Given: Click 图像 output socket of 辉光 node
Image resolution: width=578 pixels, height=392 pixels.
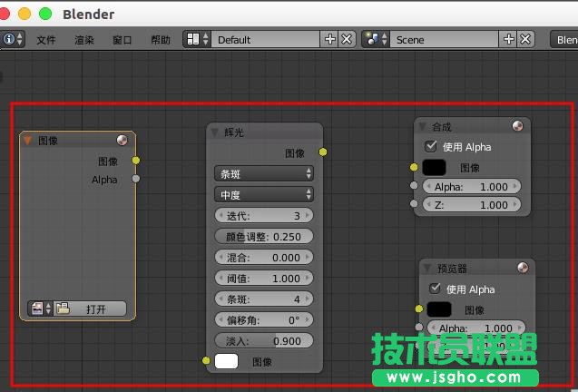Looking at the screenshot, I should click(x=323, y=152).
